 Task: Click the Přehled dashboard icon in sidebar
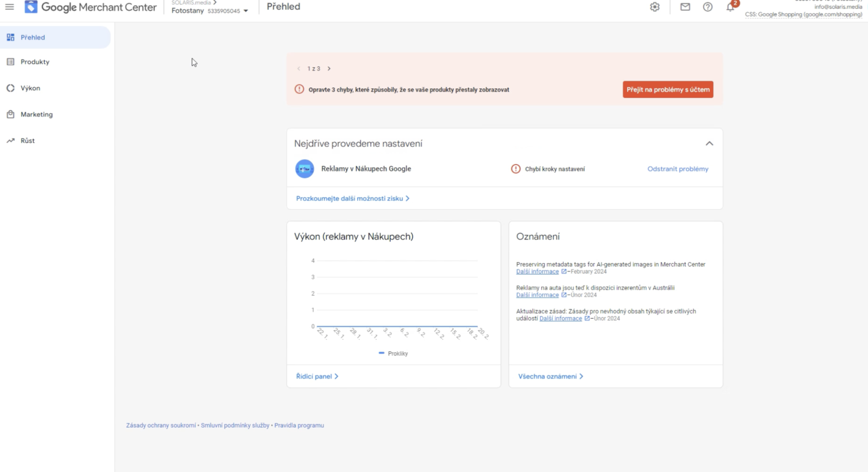(x=10, y=37)
